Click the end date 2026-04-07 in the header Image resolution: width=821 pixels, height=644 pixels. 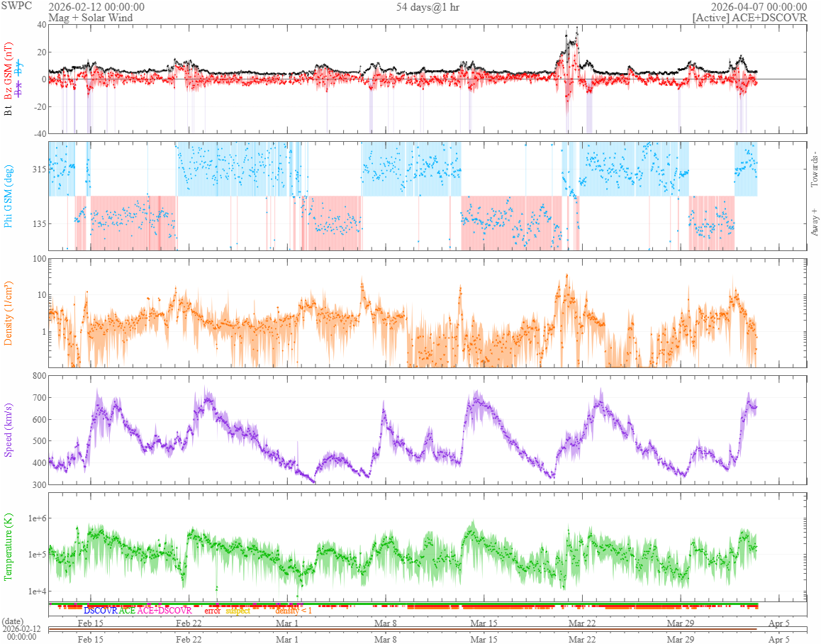(759, 7)
